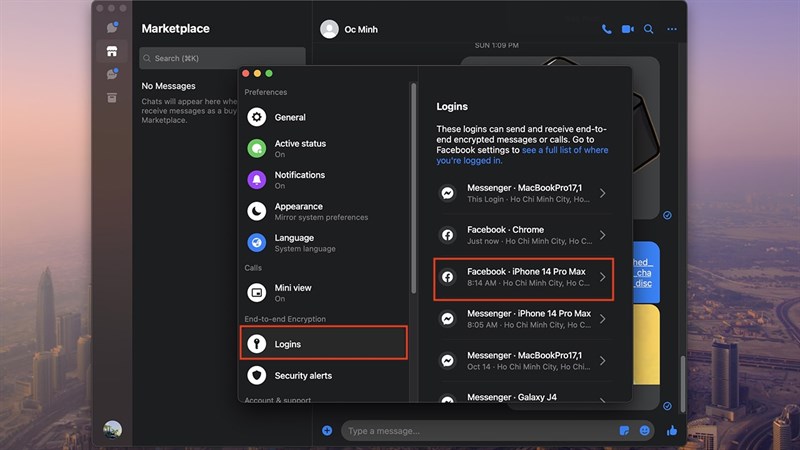Open Active status preference
Image resolution: width=800 pixels, height=450 pixels.
(x=300, y=148)
